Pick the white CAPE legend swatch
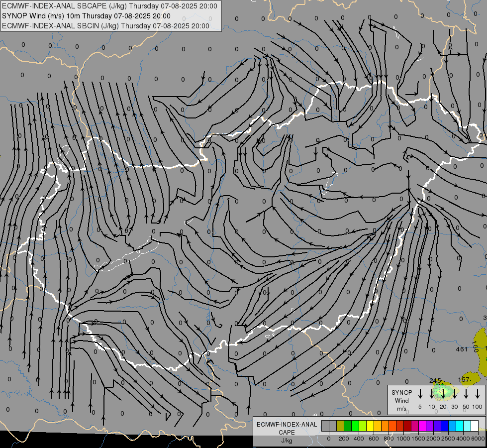Viewport: 487px width, 448px height. point(475,426)
